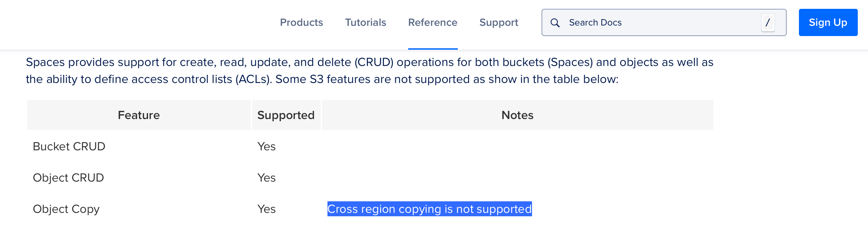
Task: Open the Tutorials menu
Action: 365,22
